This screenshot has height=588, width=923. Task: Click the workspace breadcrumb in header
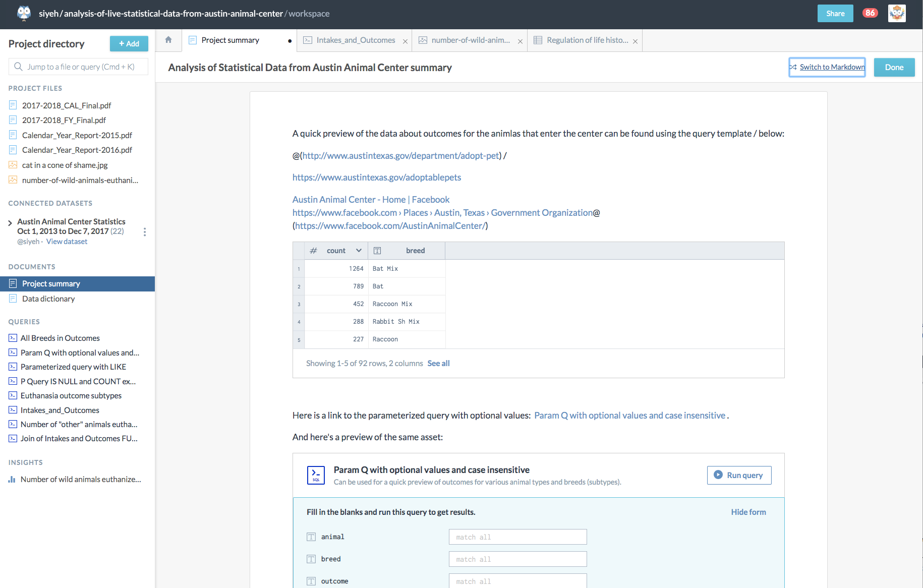point(309,14)
